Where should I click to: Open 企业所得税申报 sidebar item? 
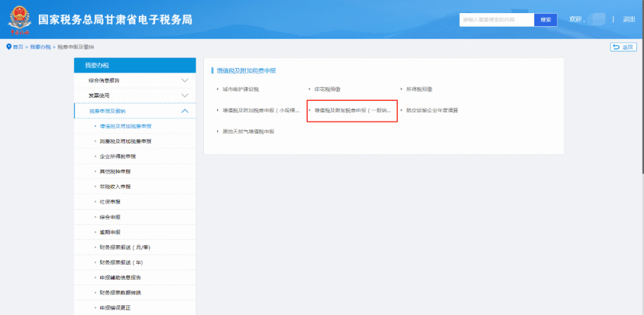click(117, 156)
